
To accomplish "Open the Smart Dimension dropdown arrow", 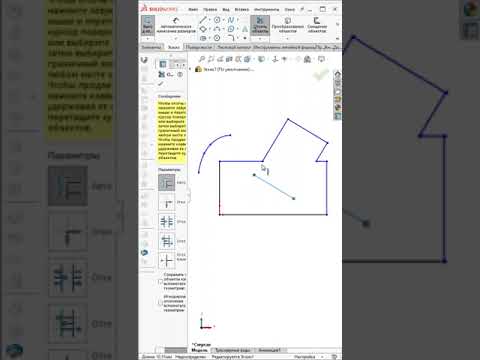I will (x=176, y=39).
